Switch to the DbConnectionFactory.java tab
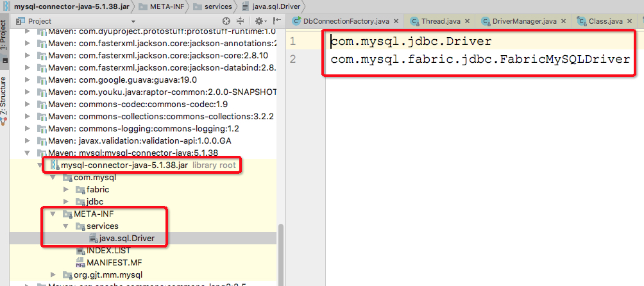Screen dimensions: 644x286 point(344,21)
